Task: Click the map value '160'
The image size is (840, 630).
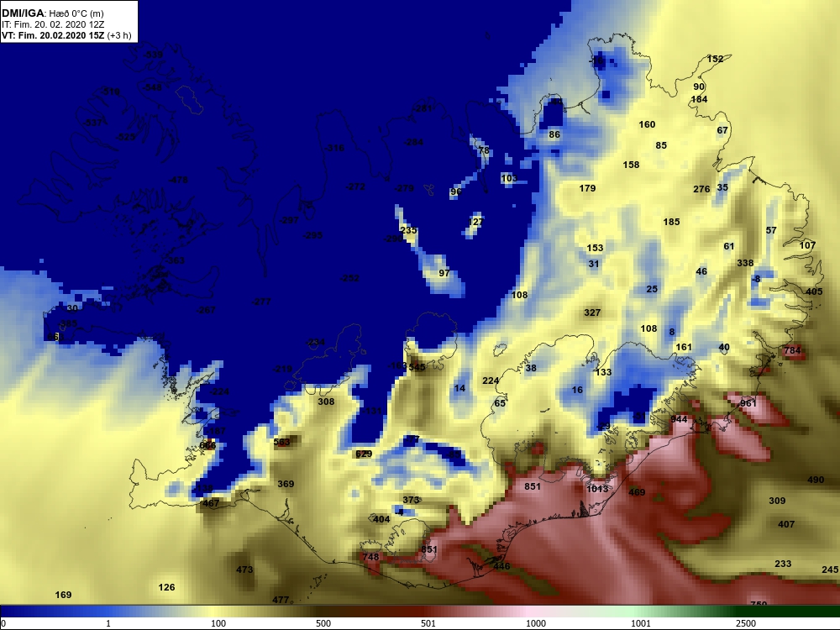Action: pyautogui.click(x=647, y=124)
